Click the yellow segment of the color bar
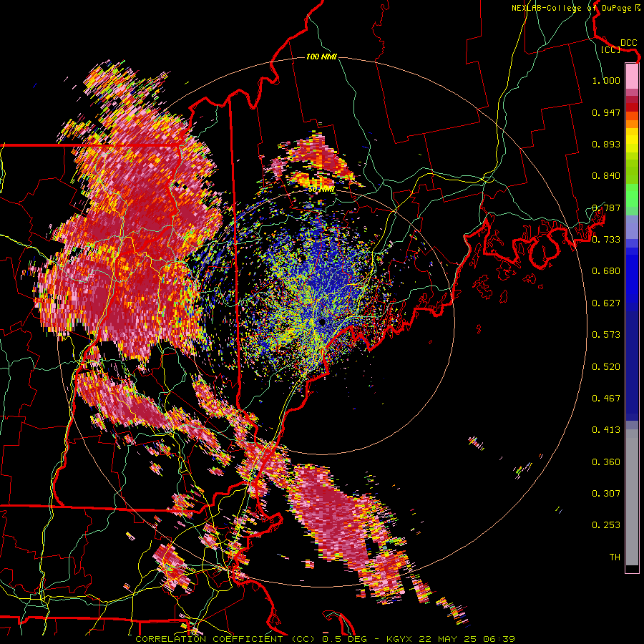Image resolution: width=644 pixels, height=644 pixels. (632, 141)
